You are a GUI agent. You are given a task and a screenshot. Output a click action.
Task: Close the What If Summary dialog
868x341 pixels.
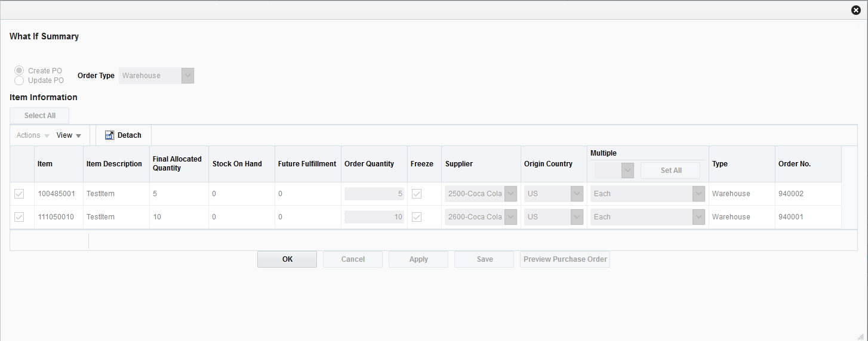pyautogui.click(x=856, y=10)
